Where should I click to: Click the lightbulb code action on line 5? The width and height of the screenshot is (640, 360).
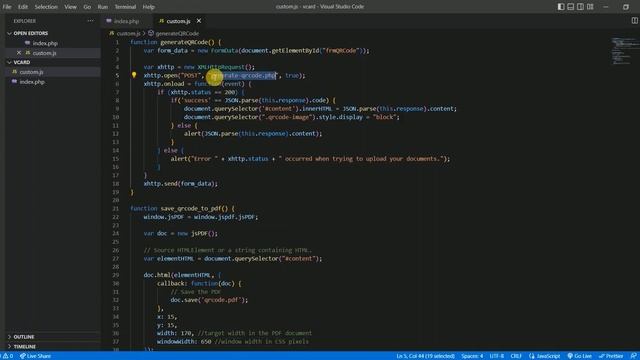tap(134, 75)
